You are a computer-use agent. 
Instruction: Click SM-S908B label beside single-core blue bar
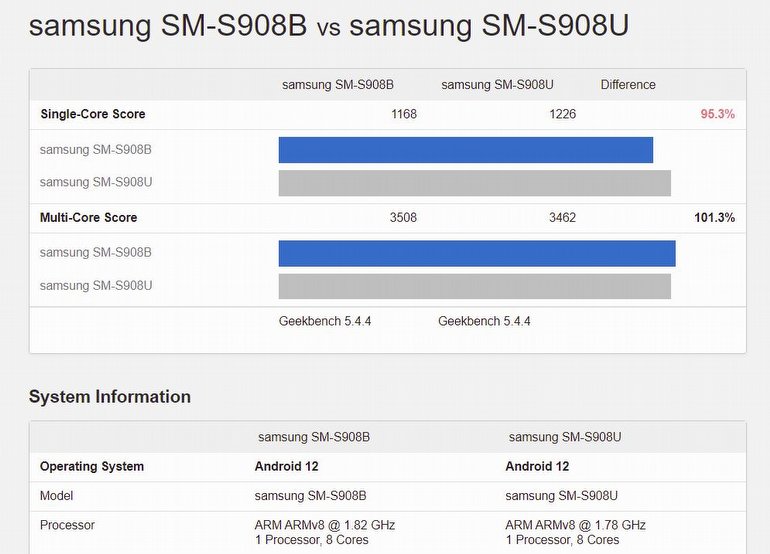tap(96, 149)
